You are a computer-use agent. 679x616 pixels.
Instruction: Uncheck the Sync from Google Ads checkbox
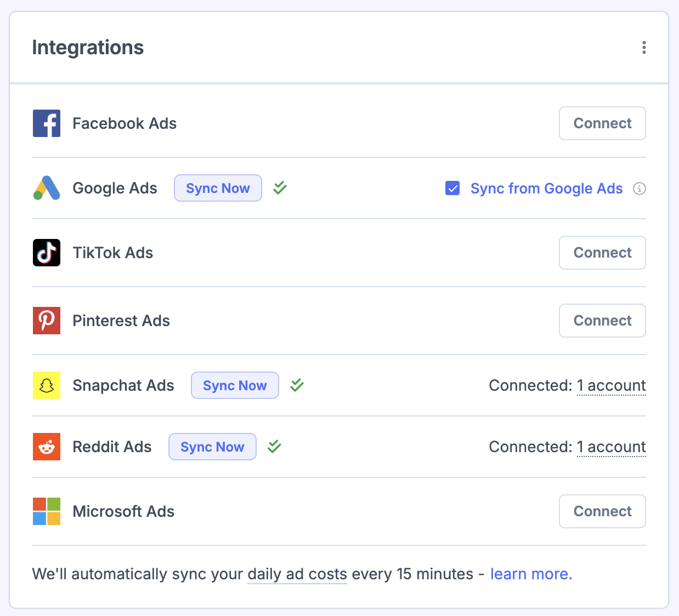coord(452,189)
